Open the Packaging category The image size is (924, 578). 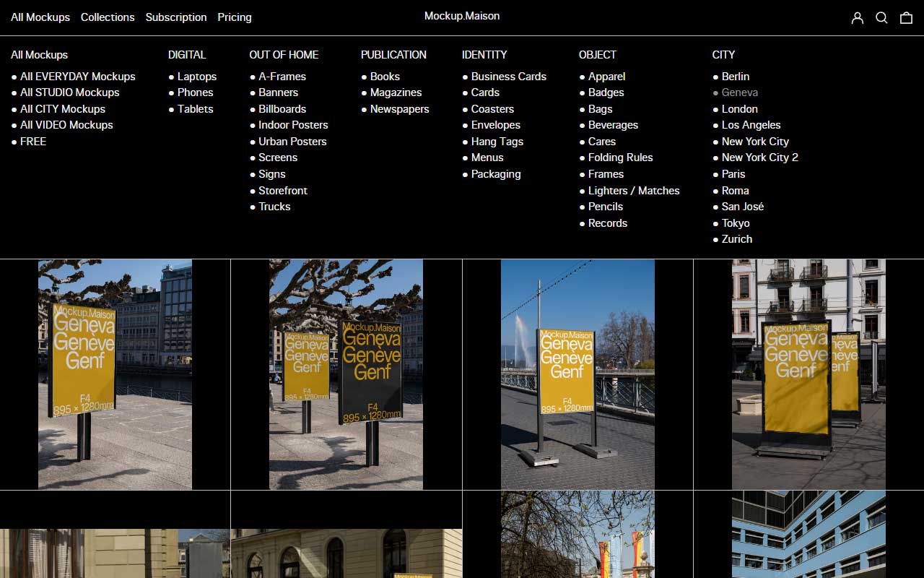[496, 173]
